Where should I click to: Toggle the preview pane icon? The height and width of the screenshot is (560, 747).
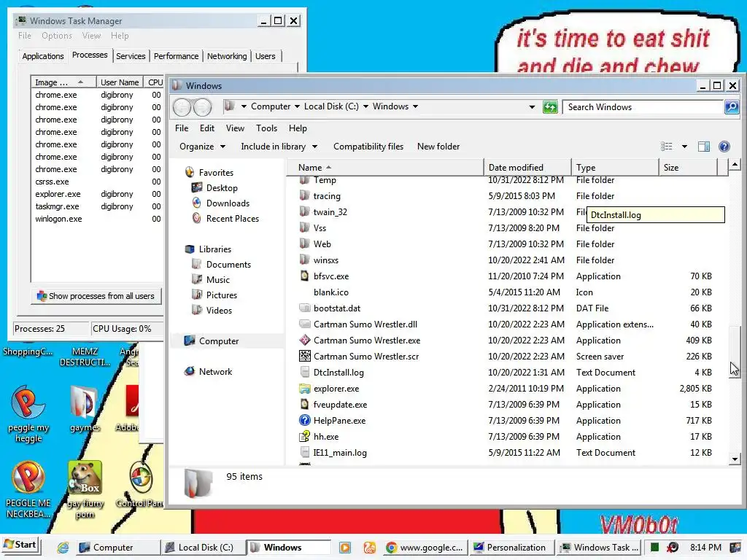[x=704, y=147]
